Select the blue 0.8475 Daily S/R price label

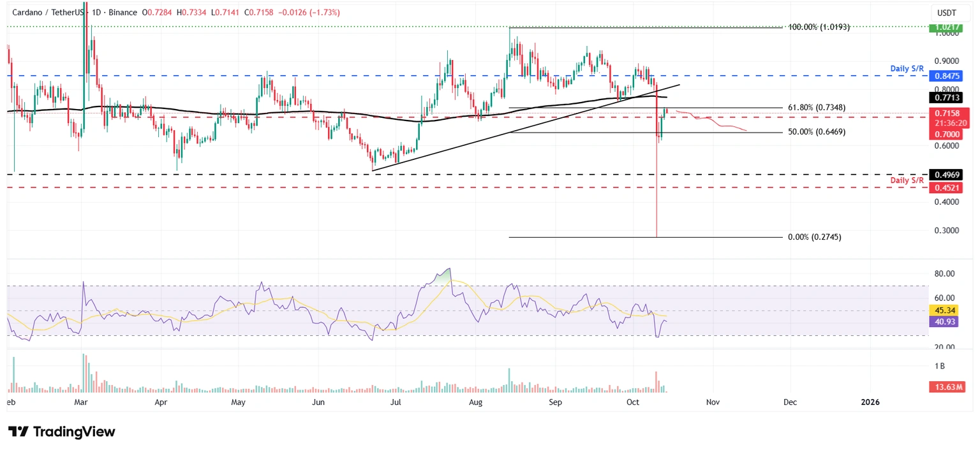(x=946, y=76)
